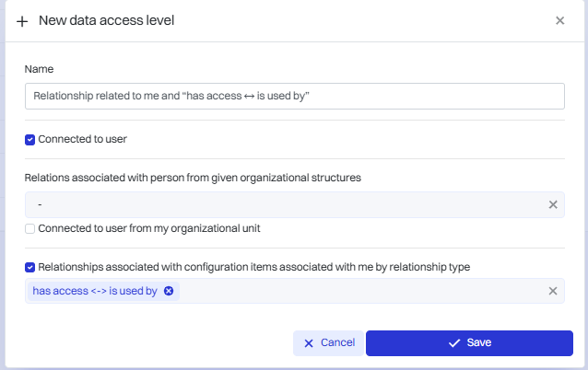The image size is (588, 370).
Task: Click the checkmark icon on Save button
Action: pos(453,342)
